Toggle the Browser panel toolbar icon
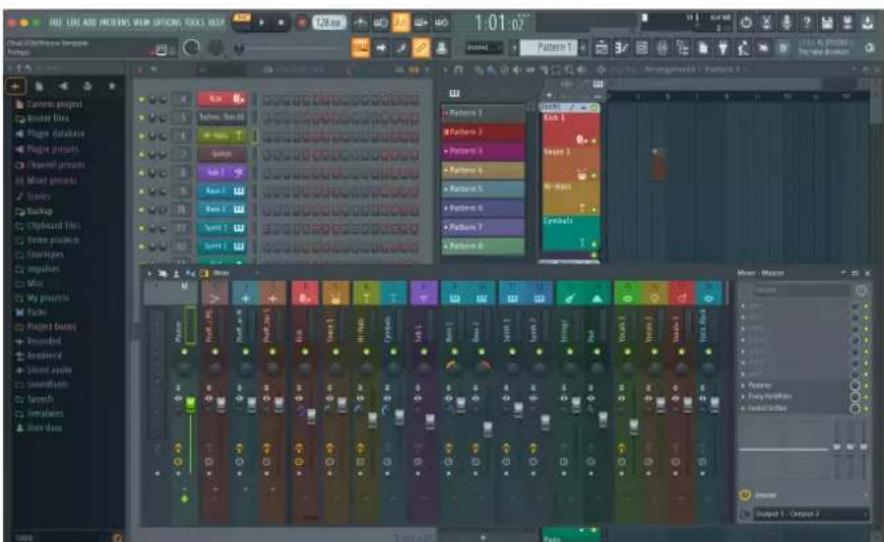 (682, 48)
